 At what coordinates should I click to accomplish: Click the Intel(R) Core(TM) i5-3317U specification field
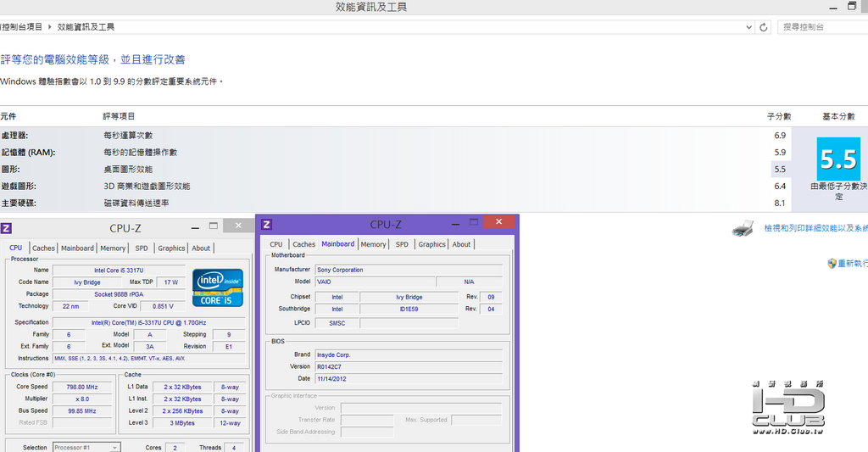pos(149,323)
